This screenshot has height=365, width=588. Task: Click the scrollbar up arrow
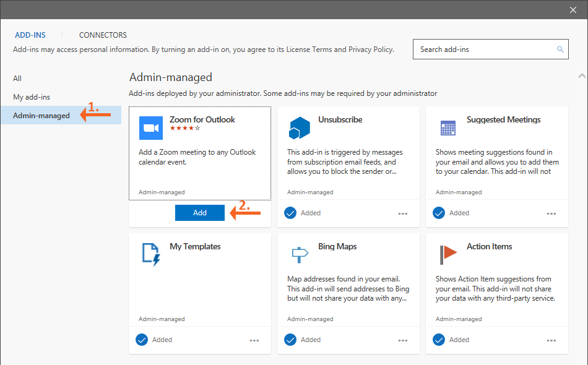(x=582, y=75)
